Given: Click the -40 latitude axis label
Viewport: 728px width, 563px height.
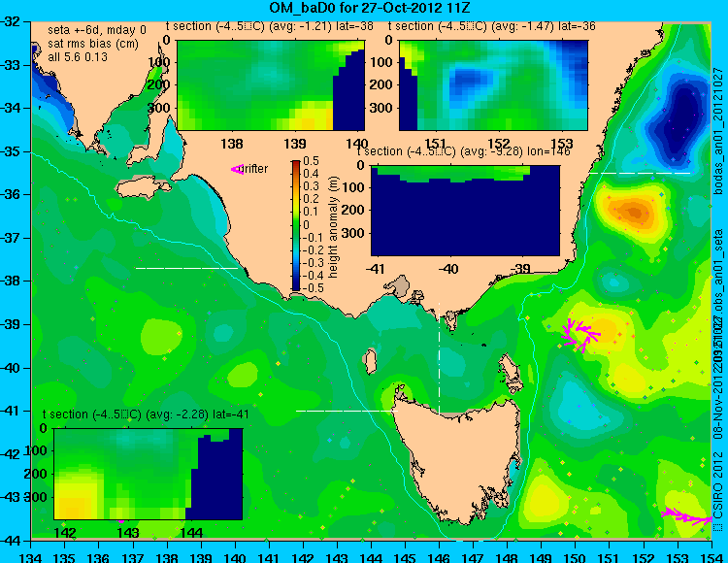Looking at the screenshot, I should [x=11, y=368].
